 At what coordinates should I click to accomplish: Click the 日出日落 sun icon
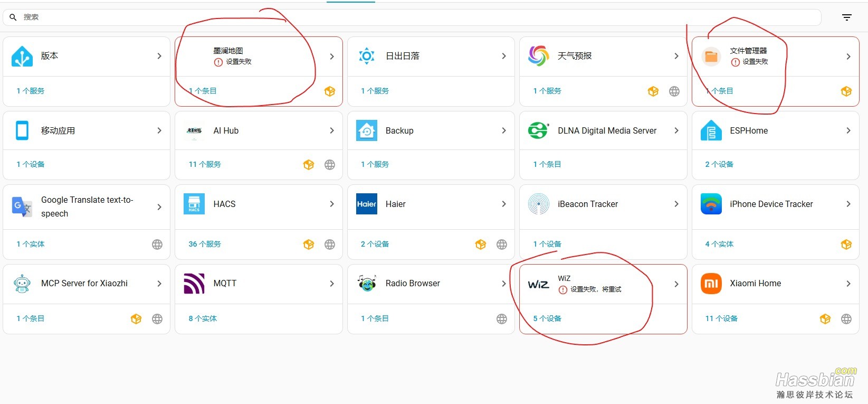coord(367,56)
